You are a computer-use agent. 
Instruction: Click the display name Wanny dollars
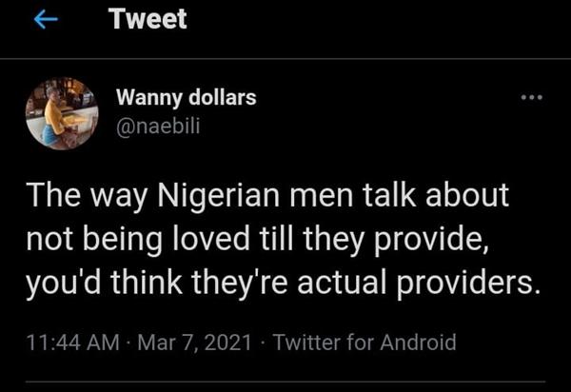186,97
